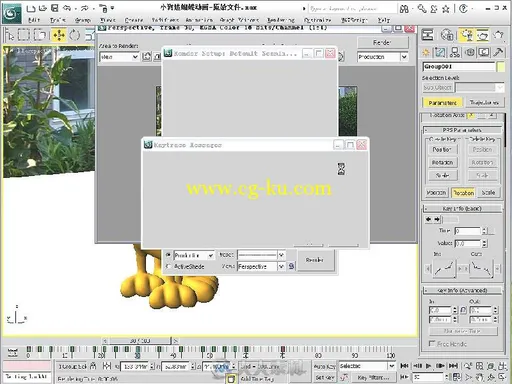Image resolution: width=512 pixels, height=384 pixels.
Task: Click Go to End playback button
Action: tap(453, 366)
